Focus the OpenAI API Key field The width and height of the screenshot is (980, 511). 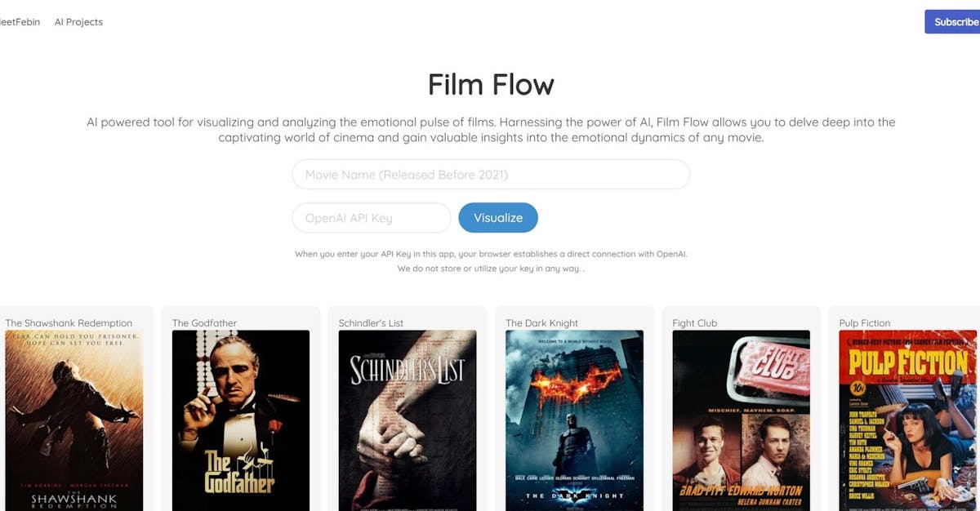(x=372, y=218)
